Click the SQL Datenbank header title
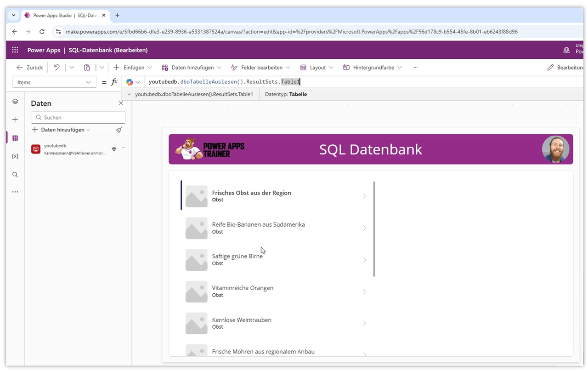Image resolution: width=588 pixels, height=371 pixels. [x=371, y=149]
